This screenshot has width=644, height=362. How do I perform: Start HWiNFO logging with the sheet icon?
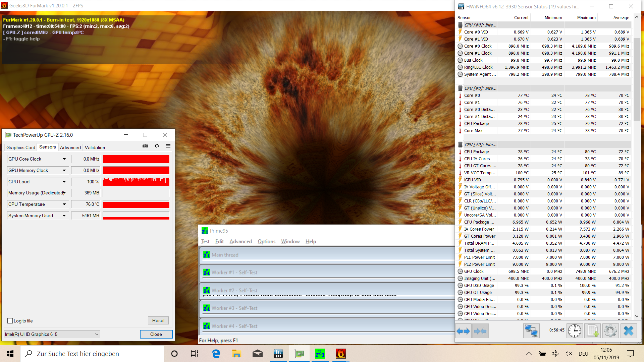point(592,331)
